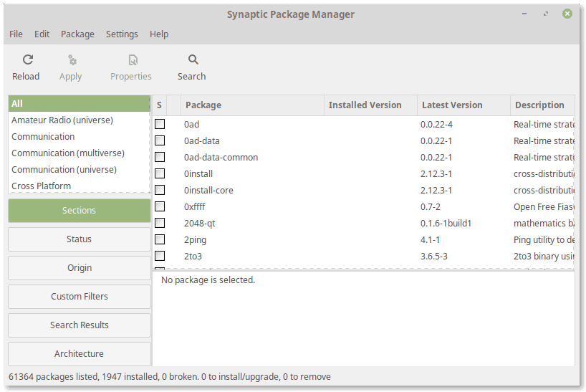This screenshot has height=392, width=586.
Task: Select Communication (multiverse) section
Action: [x=80, y=153]
